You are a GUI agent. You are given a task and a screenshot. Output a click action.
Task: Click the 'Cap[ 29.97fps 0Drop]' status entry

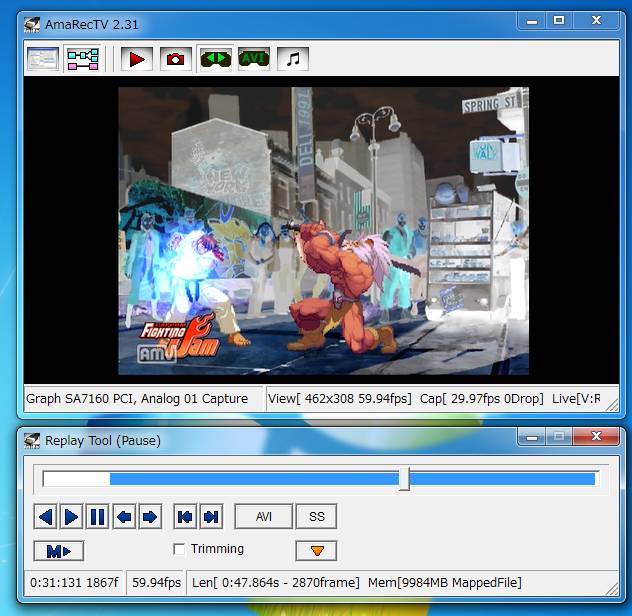point(482,398)
